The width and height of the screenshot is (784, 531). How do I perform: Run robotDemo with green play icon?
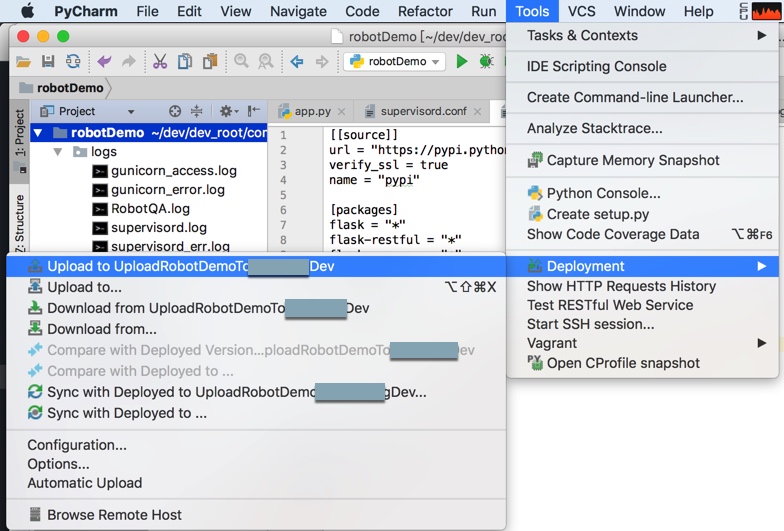pos(462,62)
